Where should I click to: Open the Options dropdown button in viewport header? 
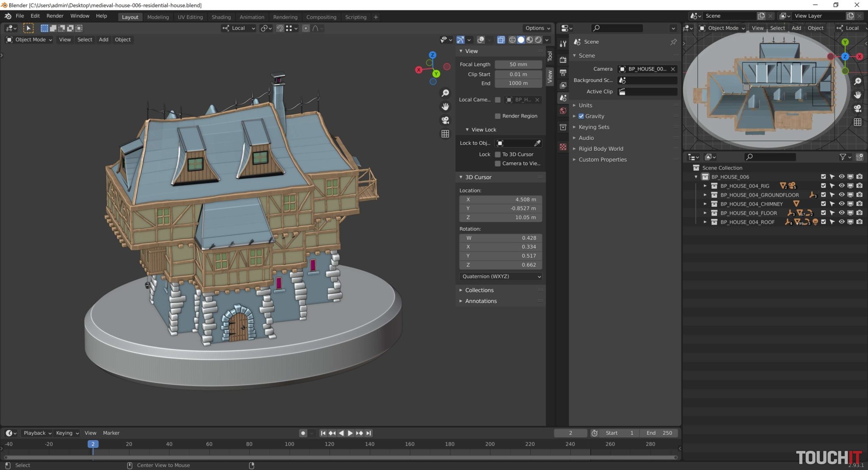tap(537, 28)
